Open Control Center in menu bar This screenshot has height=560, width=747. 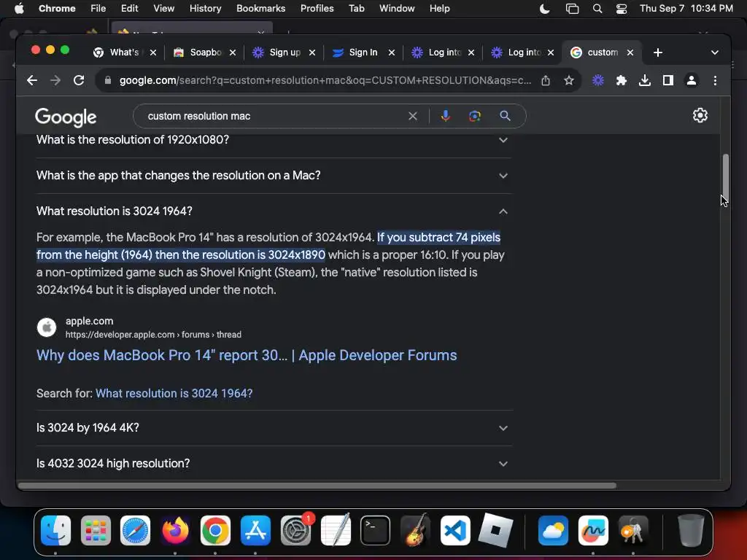[x=622, y=9]
